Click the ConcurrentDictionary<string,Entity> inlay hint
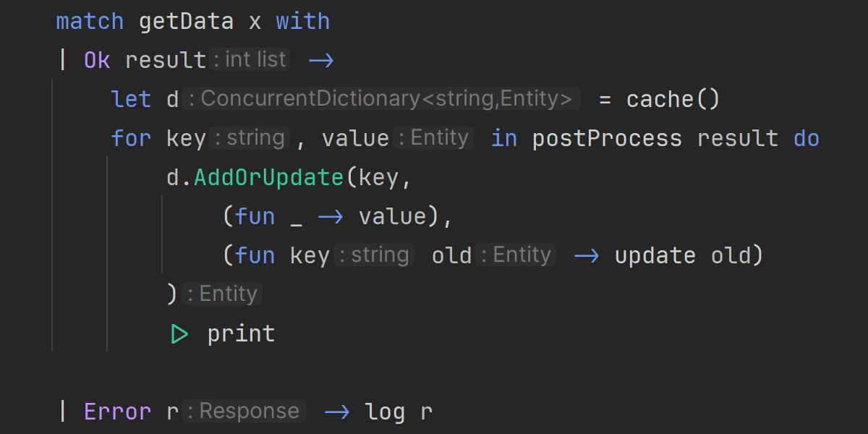The height and width of the screenshot is (434, 868). (x=381, y=99)
